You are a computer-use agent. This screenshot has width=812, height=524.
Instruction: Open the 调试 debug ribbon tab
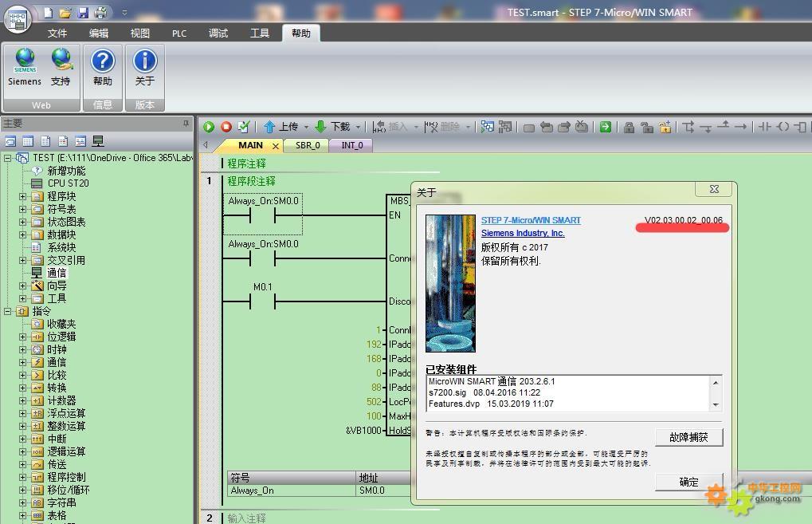pyautogui.click(x=218, y=33)
